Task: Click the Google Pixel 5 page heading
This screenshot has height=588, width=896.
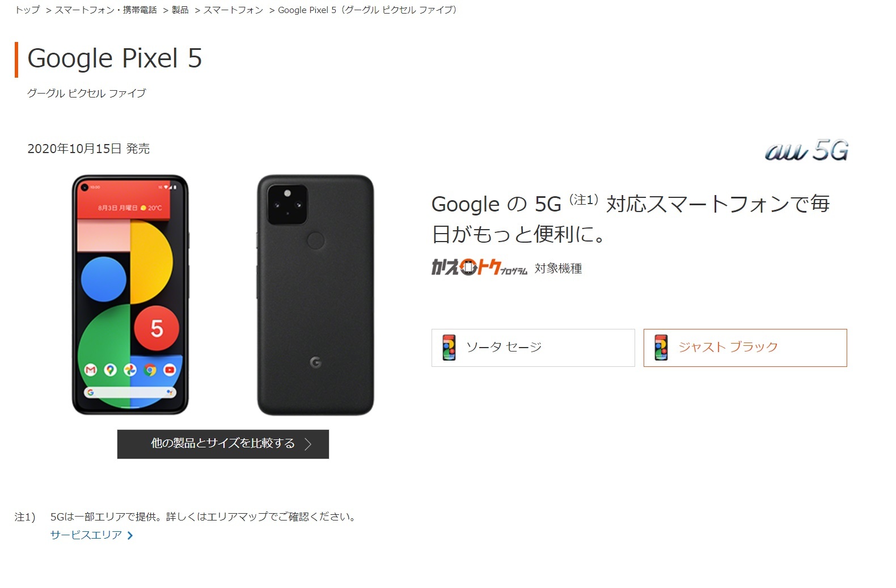Action: (x=115, y=58)
